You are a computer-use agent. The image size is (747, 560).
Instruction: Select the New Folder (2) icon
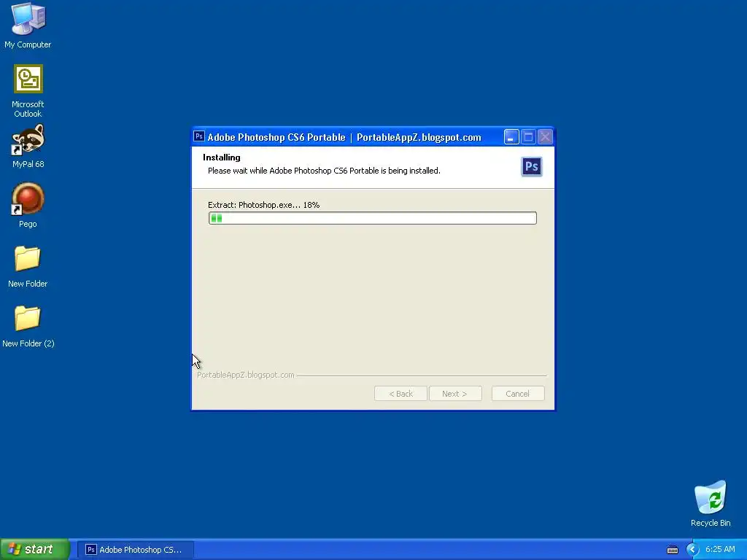pos(28,326)
